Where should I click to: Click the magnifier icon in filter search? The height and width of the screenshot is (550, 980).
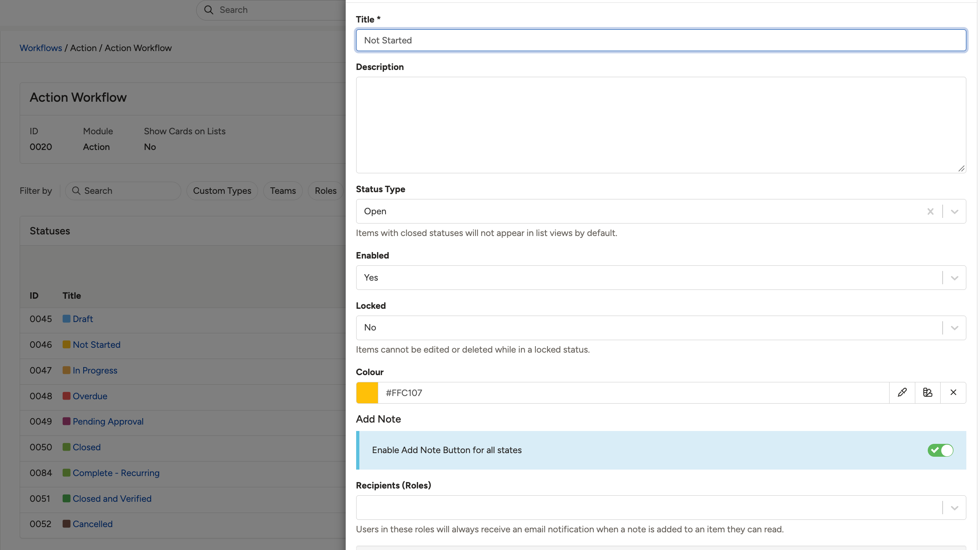(76, 191)
